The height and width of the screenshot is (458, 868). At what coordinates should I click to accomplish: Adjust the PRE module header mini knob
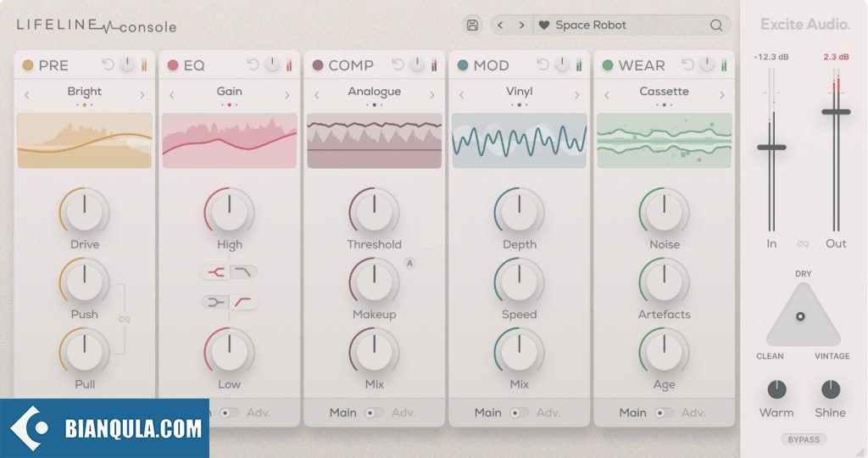pos(127,64)
